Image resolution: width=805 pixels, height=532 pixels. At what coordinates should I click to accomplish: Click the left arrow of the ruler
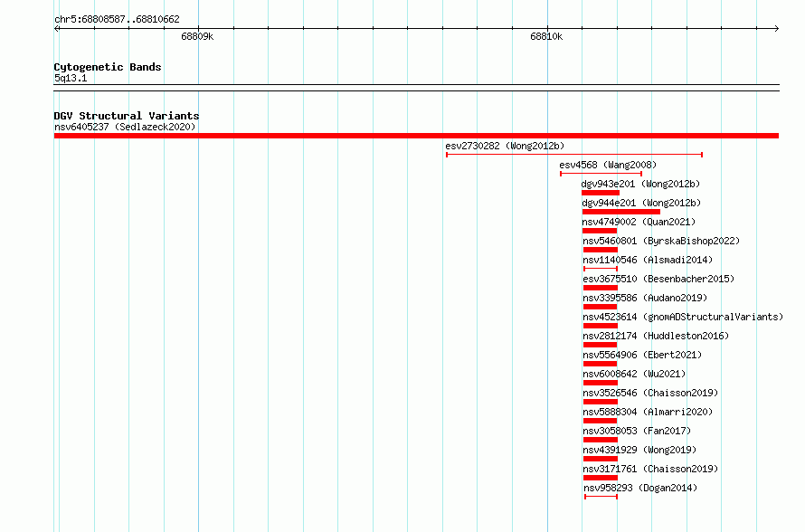(56, 28)
